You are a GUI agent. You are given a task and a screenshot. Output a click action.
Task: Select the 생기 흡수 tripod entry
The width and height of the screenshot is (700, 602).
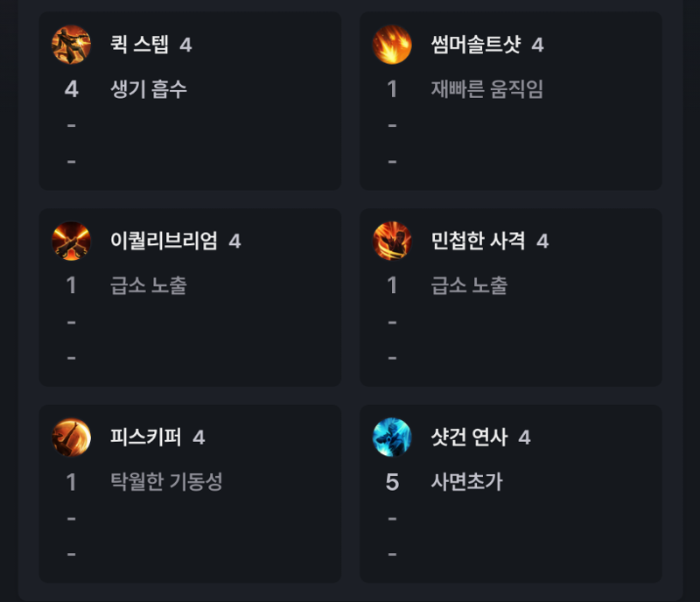coord(149,89)
